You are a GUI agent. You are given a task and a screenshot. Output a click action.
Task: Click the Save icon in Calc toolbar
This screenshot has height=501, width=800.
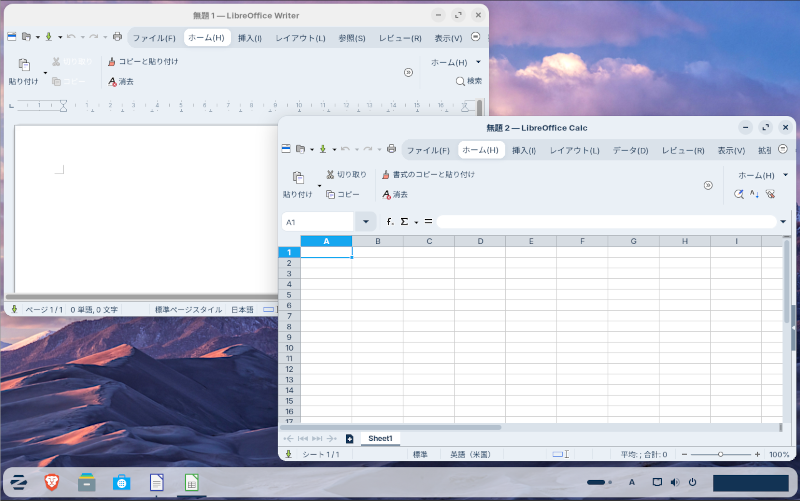[x=322, y=149]
